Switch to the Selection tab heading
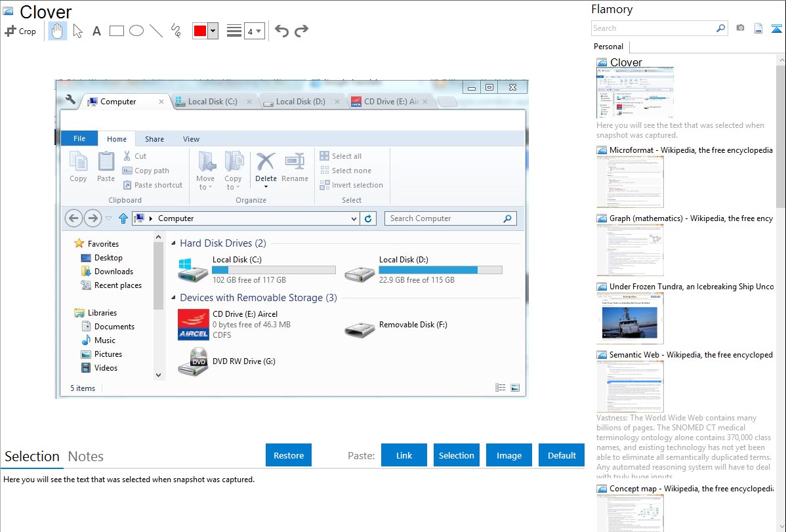Screen dimensions: 786x532 pos(32,457)
